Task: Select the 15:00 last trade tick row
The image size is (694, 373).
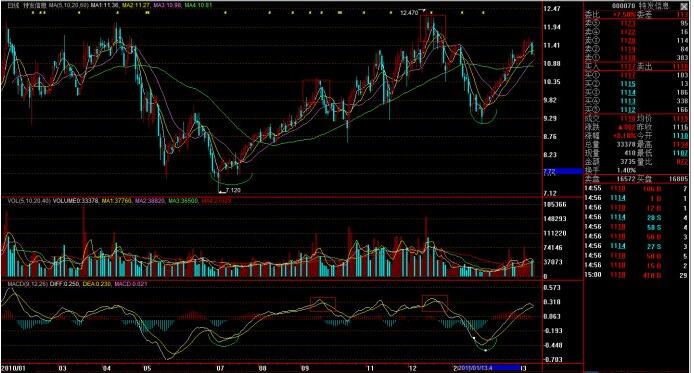Action: (637, 275)
